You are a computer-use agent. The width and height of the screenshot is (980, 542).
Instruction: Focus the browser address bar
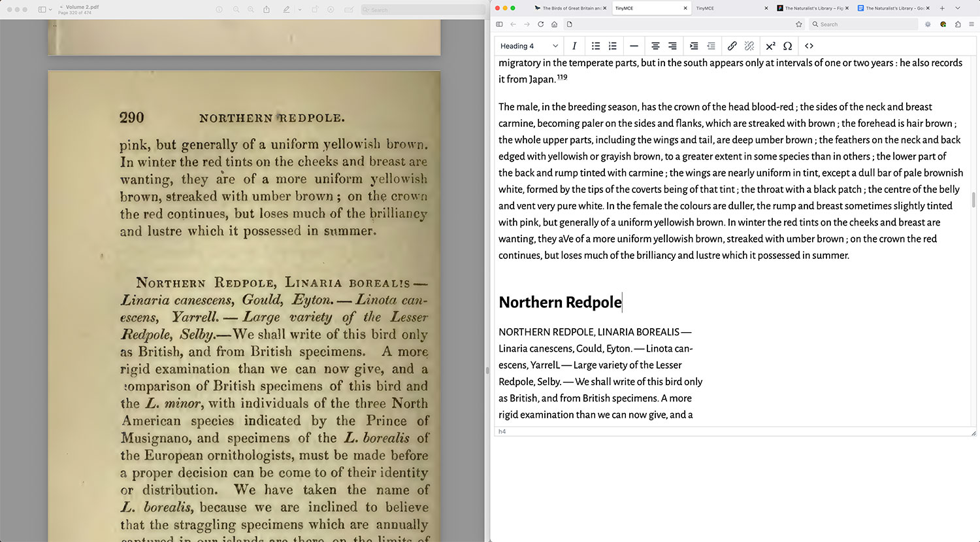[x=685, y=24]
